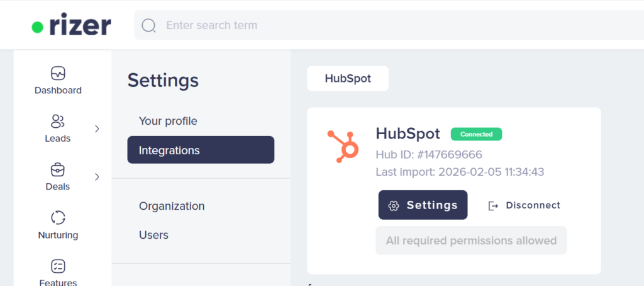Expand the Deals submenu chevron
This screenshot has width=644, height=286.
(x=97, y=177)
